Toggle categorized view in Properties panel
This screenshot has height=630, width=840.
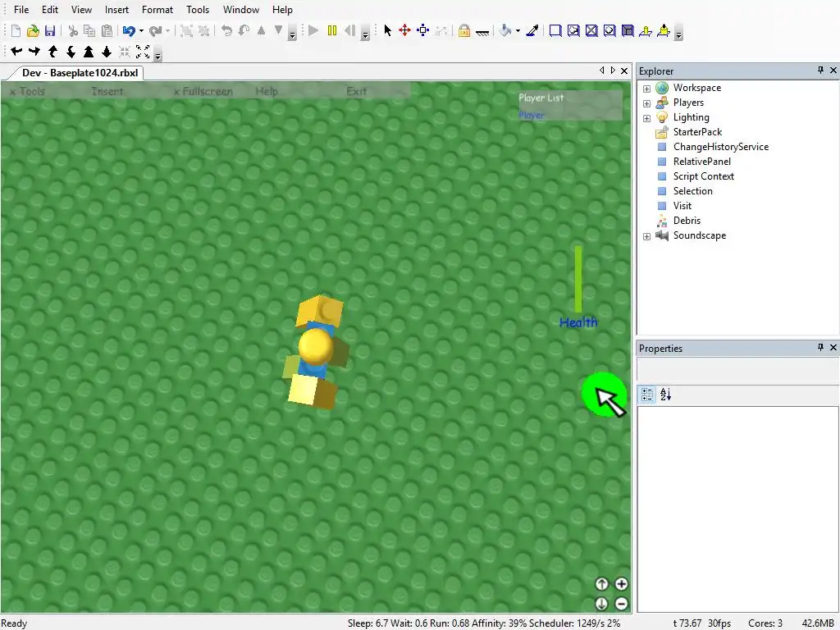tap(648, 395)
